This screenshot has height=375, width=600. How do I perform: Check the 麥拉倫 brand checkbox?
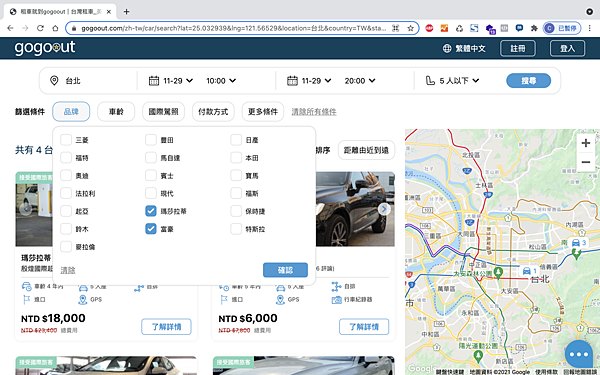click(x=66, y=246)
